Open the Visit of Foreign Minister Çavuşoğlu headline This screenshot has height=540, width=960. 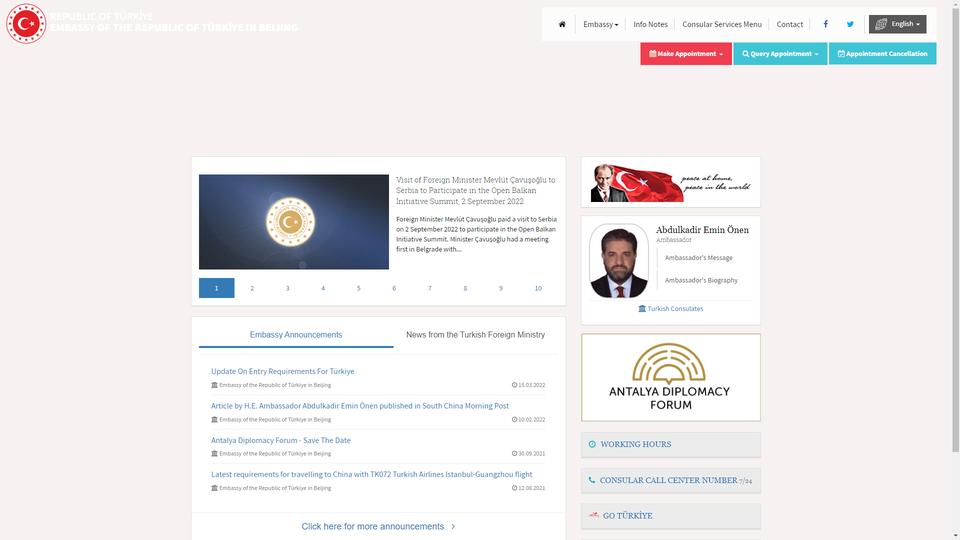point(475,190)
